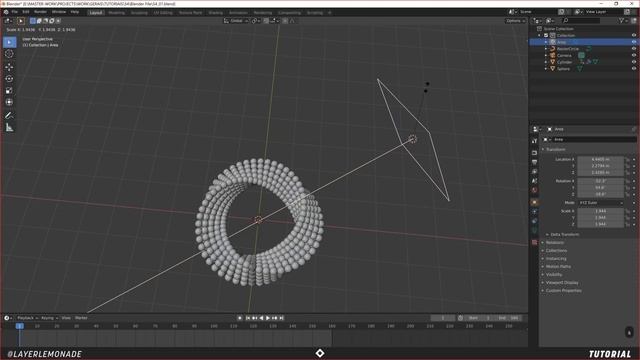Open the Output properties tab

pos(534,162)
